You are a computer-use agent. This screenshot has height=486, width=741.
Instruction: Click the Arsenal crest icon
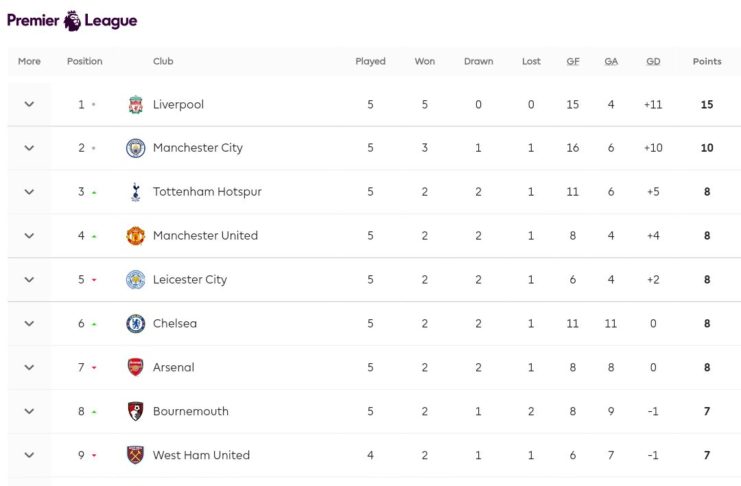click(x=136, y=367)
